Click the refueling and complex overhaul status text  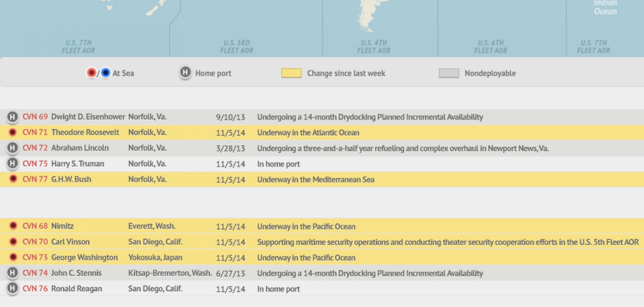coord(403,148)
